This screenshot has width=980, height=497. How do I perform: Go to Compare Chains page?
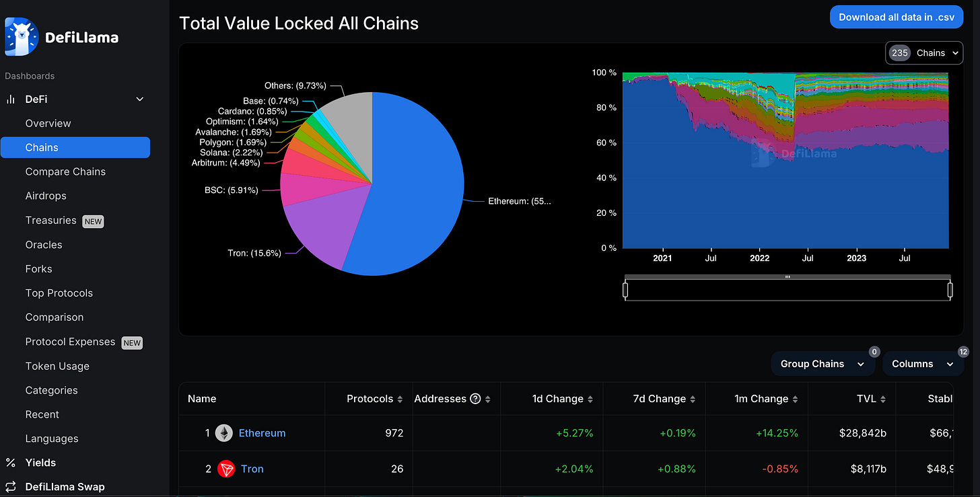pos(65,172)
